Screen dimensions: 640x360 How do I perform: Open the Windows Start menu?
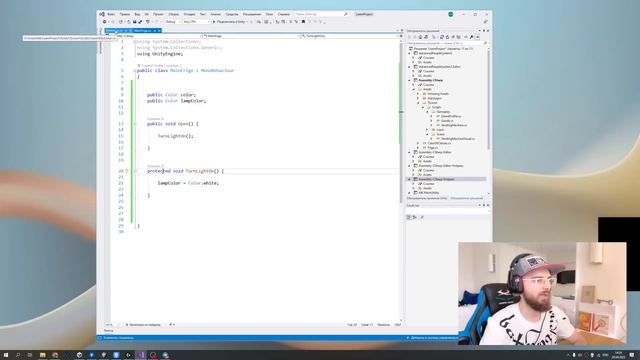6,355
